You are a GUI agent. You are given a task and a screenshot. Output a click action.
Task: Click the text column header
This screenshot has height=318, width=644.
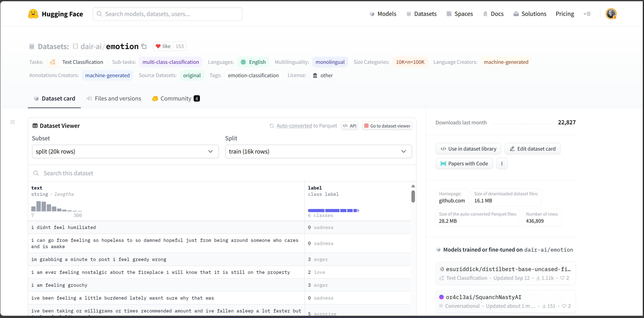tap(37, 188)
